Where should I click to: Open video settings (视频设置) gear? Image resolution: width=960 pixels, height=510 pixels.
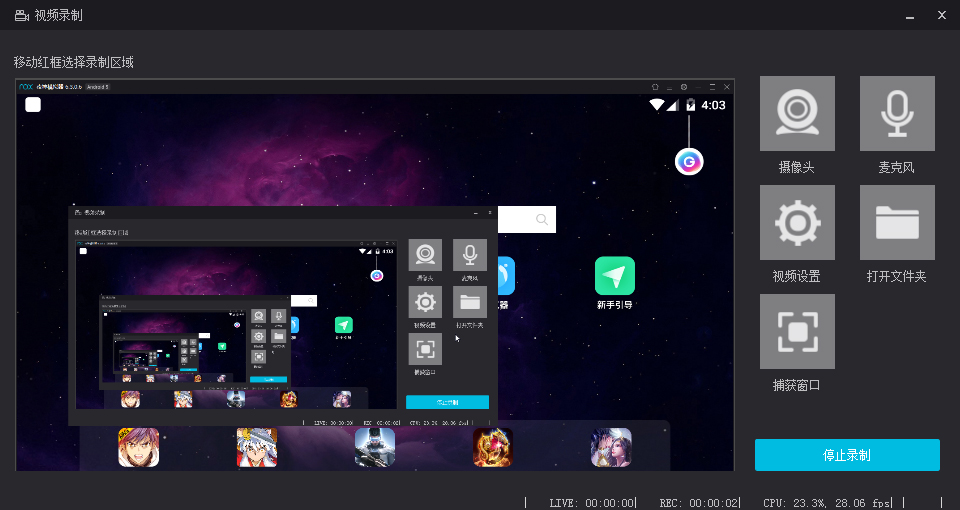tap(797, 222)
